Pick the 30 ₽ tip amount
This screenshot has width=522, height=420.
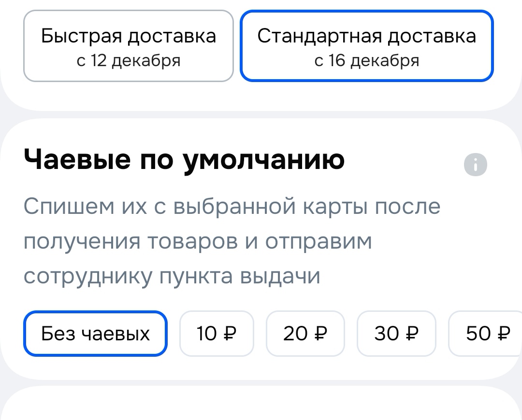click(x=396, y=334)
